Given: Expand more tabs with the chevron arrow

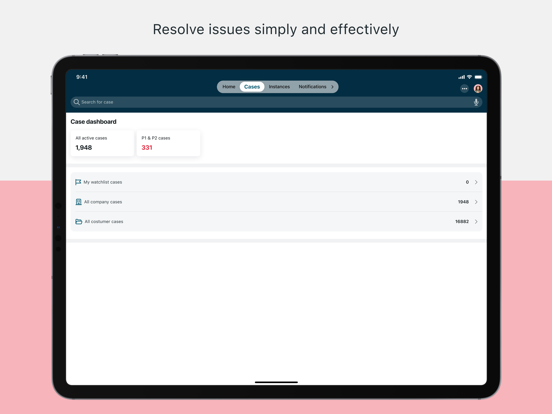Looking at the screenshot, I should [x=332, y=87].
